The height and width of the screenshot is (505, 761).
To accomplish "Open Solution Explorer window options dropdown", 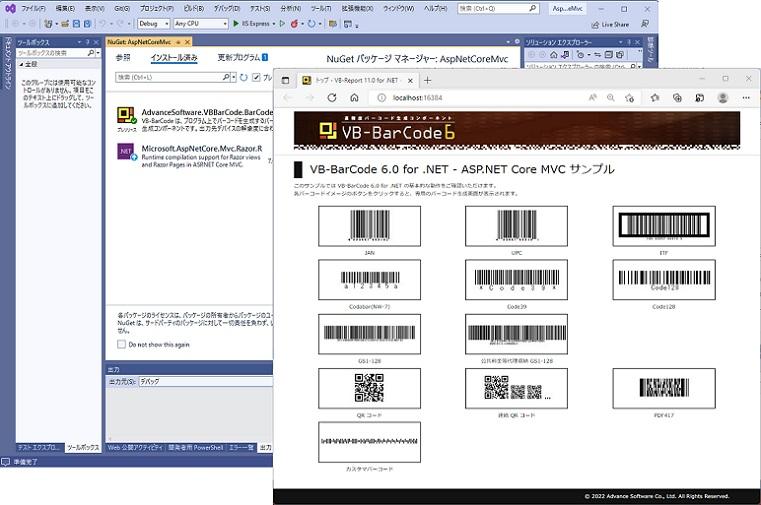I will [x=621, y=42].
